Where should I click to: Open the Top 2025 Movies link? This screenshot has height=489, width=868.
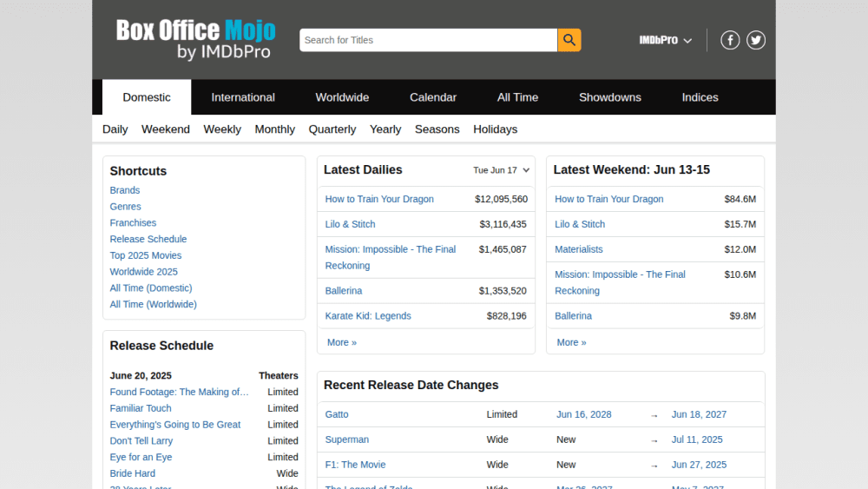[x=146, y=255]
